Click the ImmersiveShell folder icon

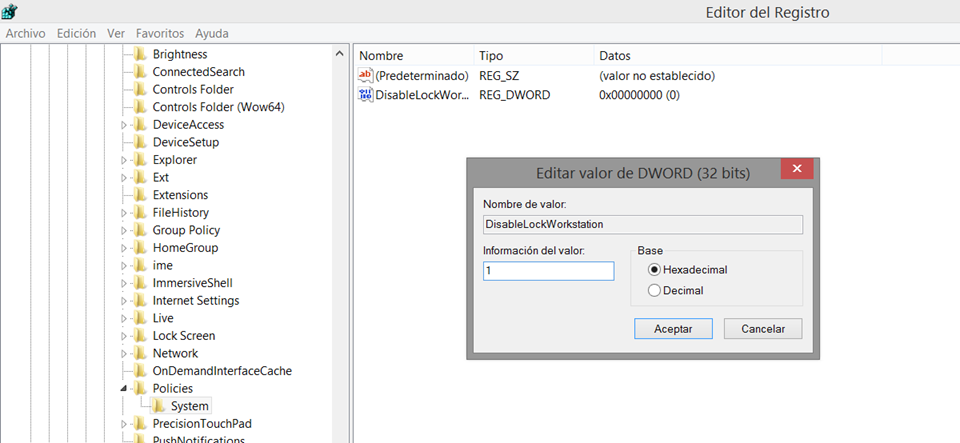point(140,283)
